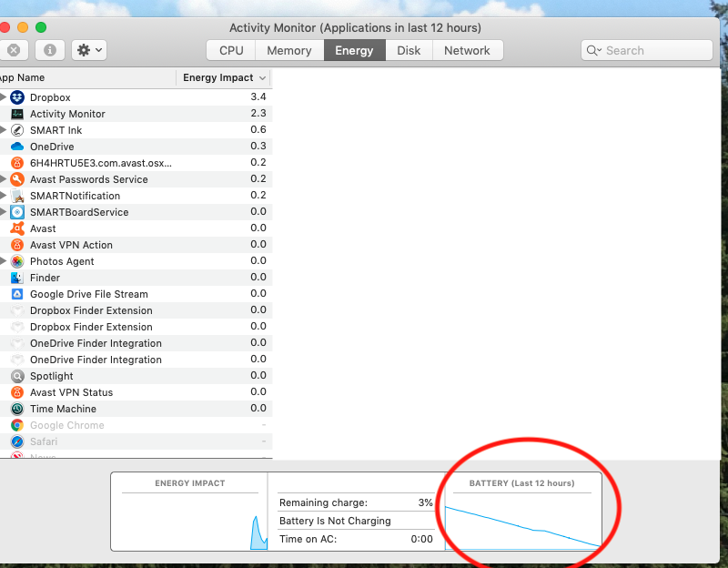This screenshot has width=728, height=568.
Task: Click the Google Drive File Stream icon
Action: (17, 294)
